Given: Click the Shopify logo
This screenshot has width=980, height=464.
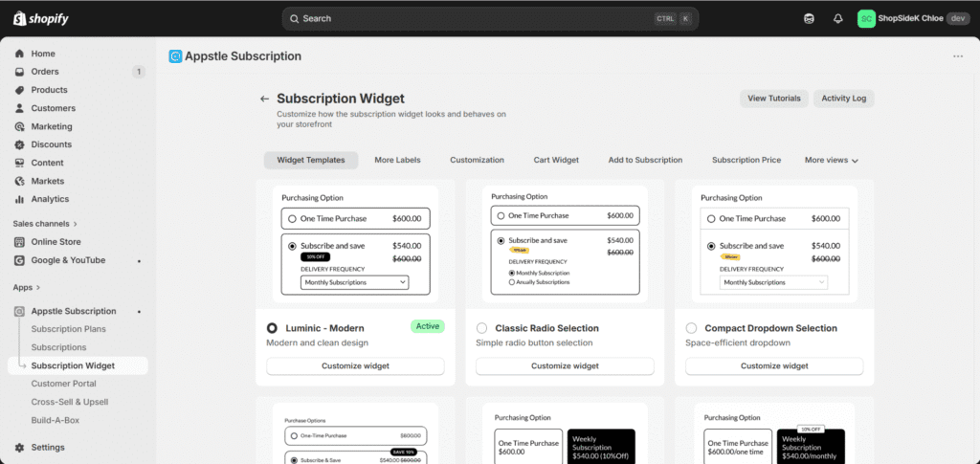Looking at the screenshot, I should (x=40, y=19).
